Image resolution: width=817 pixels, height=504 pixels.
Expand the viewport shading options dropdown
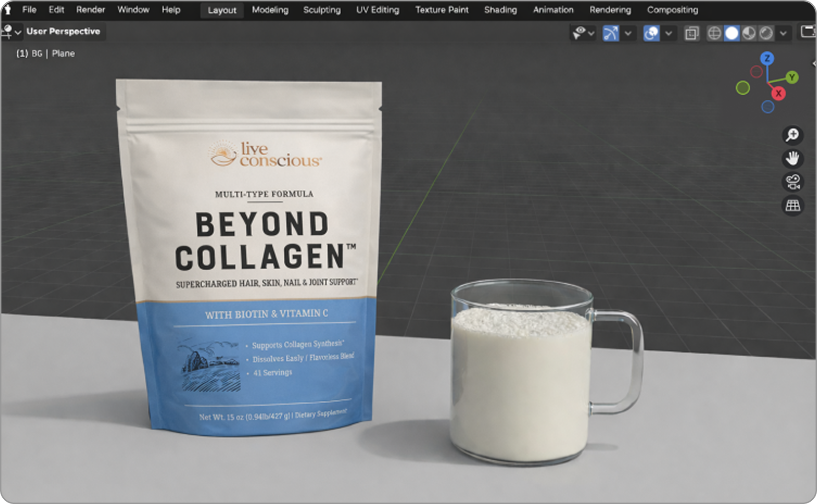[x=783, y=33]
